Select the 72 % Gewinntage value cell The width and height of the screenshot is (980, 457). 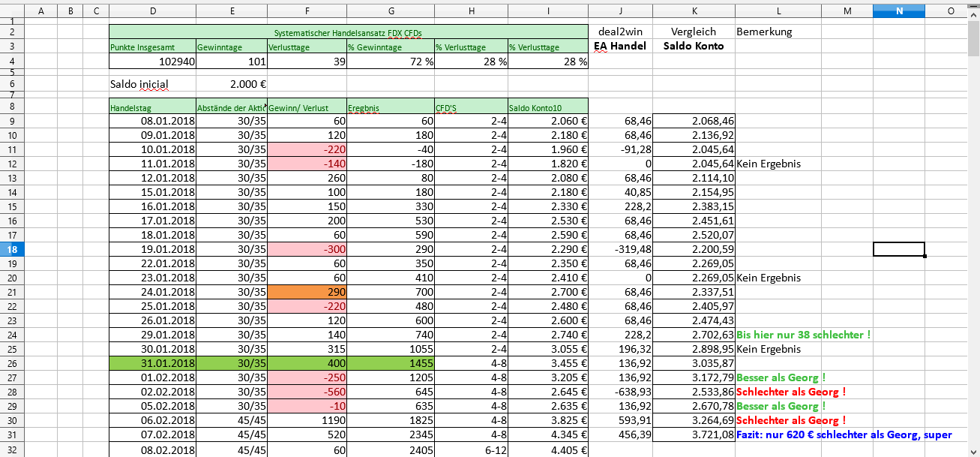[x=390, y=62]
